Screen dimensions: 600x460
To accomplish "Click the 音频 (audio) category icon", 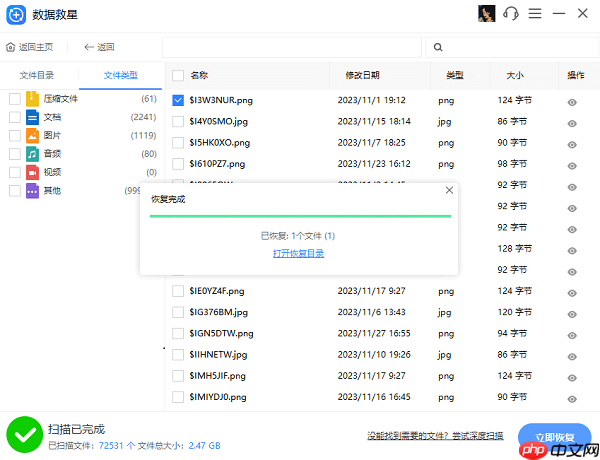I will tap(32, 154).
